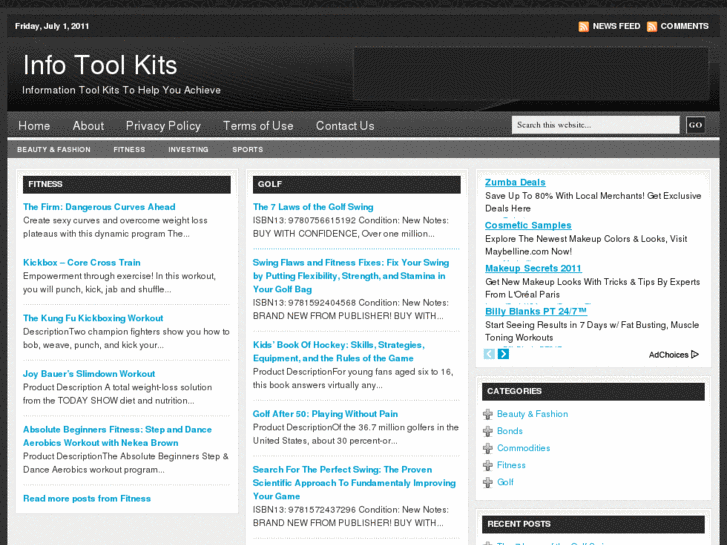The image size is (727, 545).
Task: Open The Firm: Dangerous Curves Ahead post
Action: pos(99,207)
